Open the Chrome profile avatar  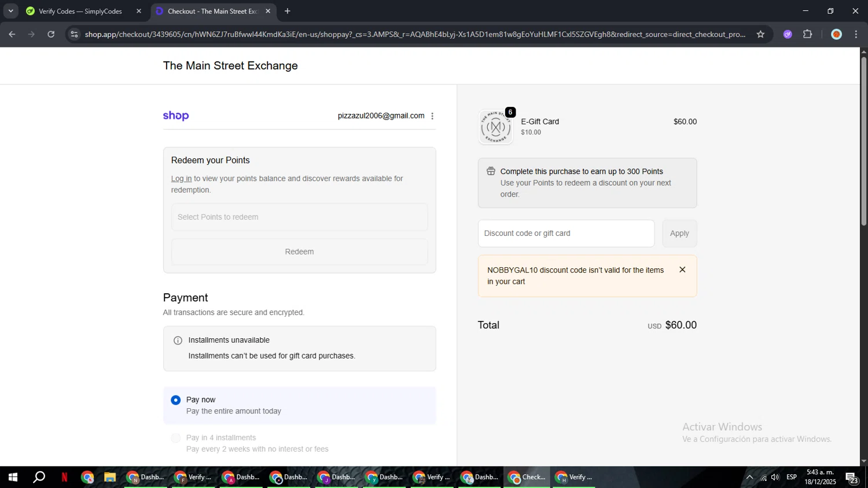pos(836,34)
